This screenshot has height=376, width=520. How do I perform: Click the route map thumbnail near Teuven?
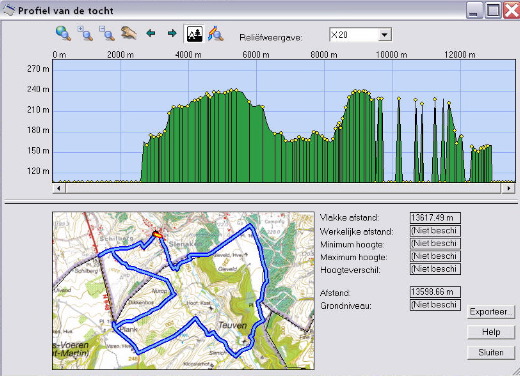point(183,290)
